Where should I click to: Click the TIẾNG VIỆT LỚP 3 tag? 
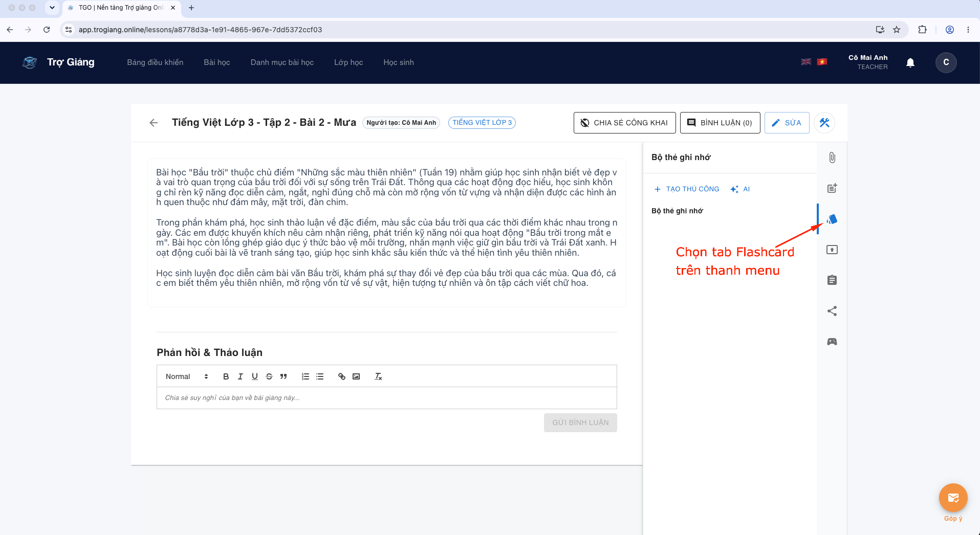coord(482,123)
